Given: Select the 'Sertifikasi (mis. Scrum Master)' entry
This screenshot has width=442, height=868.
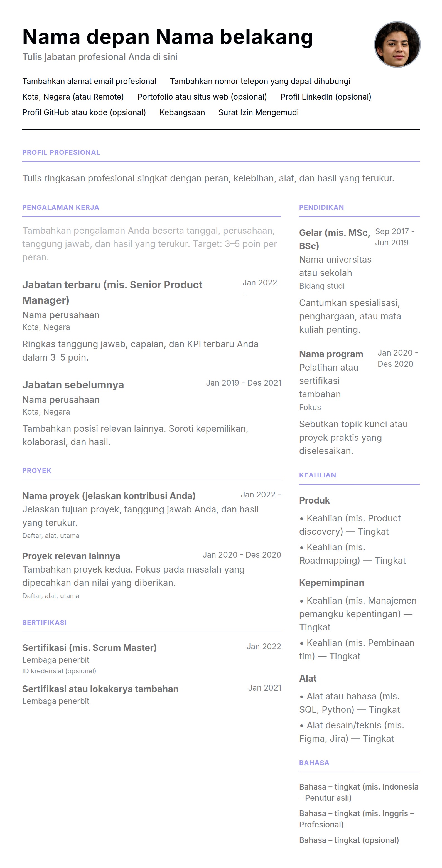Looking at the screenshot, I should point(89,648).
